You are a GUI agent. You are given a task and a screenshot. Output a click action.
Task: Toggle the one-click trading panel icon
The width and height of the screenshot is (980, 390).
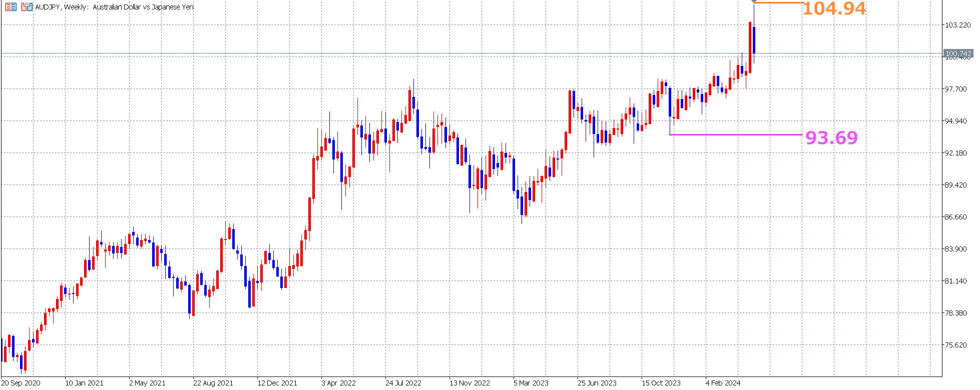tap(27, 7)
